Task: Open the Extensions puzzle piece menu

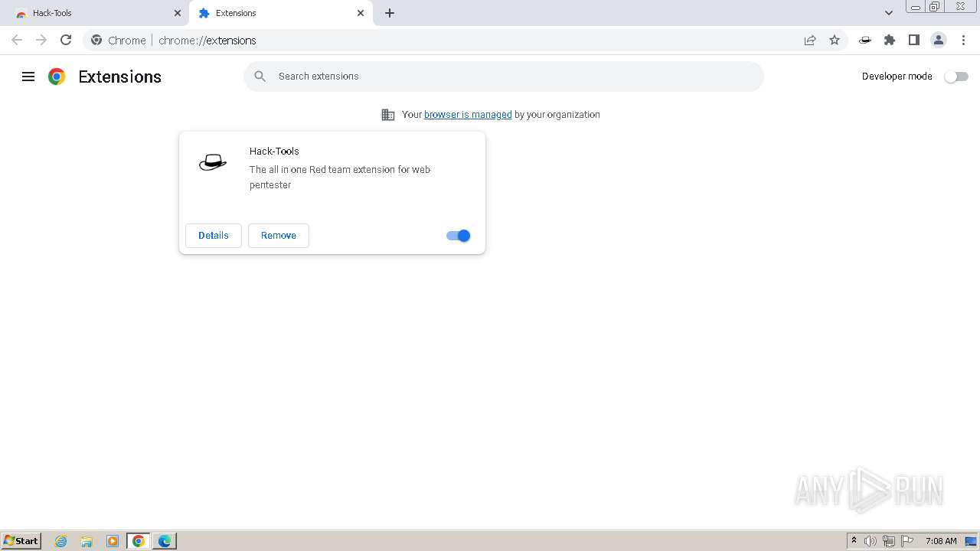Action: point(890,40)
